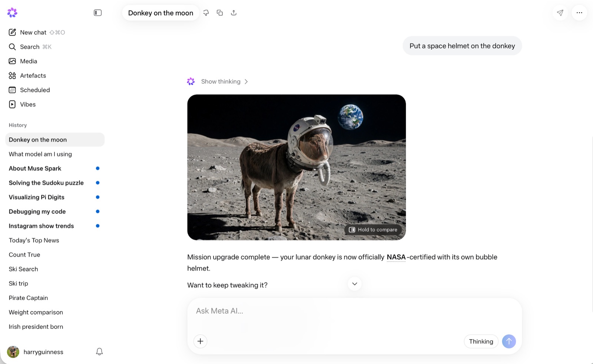Screen dimensions: 593x364
Task: Open the Pirate Captain chat
Action: 55,298
